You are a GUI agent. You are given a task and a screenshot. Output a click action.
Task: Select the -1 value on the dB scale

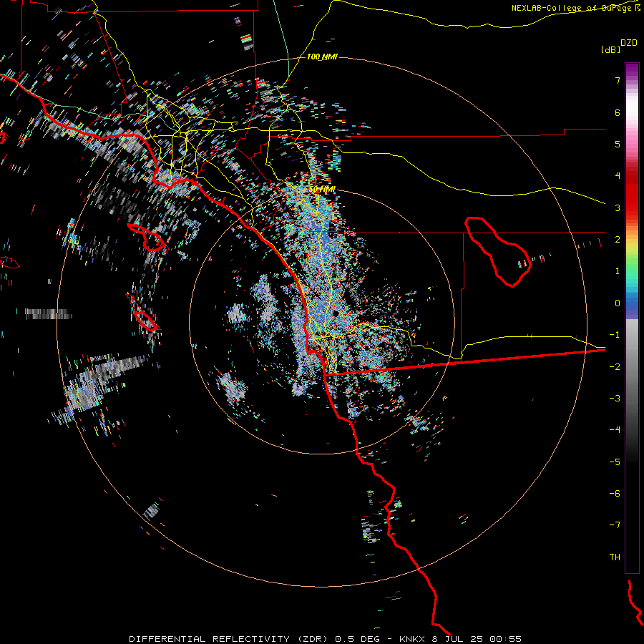click(x=615, y=335)
